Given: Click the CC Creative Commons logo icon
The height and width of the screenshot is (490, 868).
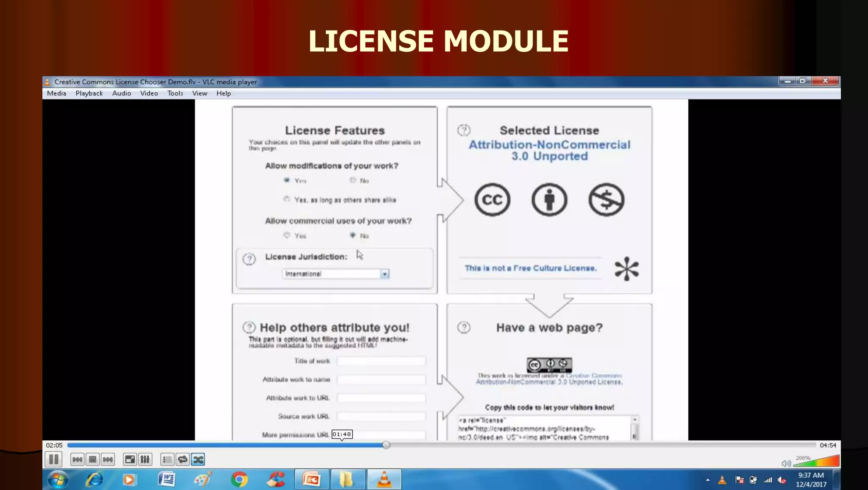Looking at the screenshot, I should click(492, 199).
